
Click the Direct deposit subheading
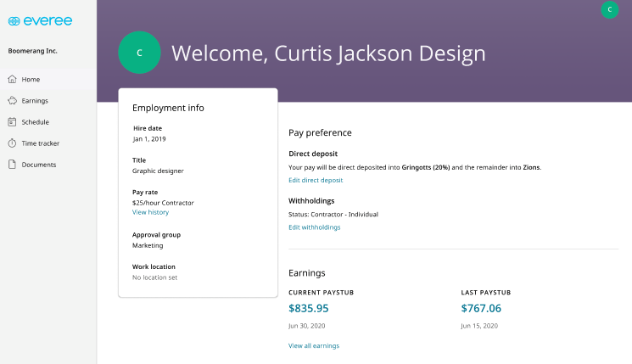[313, 154]
